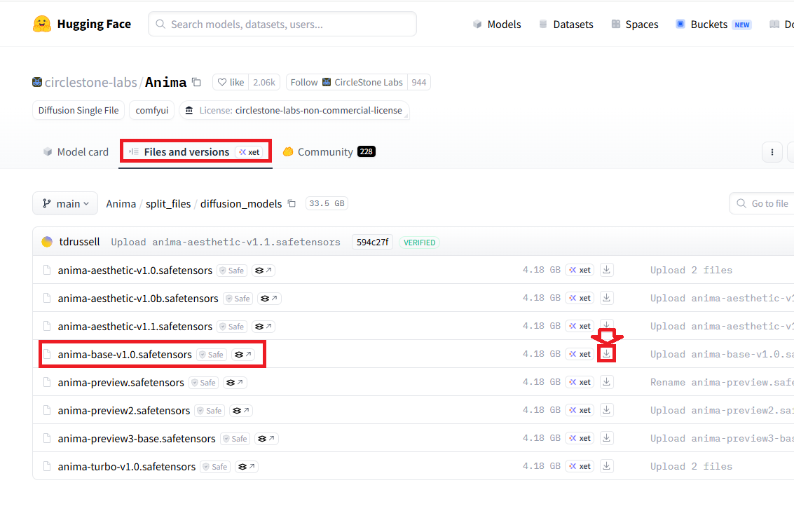
Task: Click the split_files breadcrumb folder
Action: (168, 204)
